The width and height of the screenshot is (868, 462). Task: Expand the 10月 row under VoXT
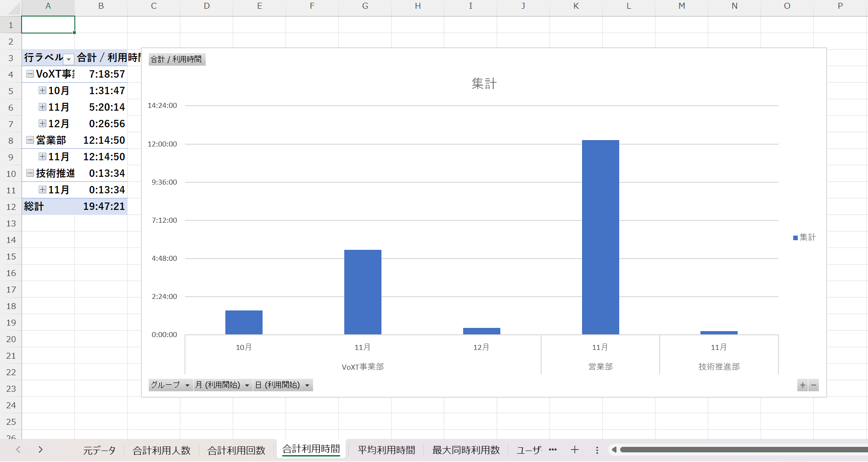(42, 90)
